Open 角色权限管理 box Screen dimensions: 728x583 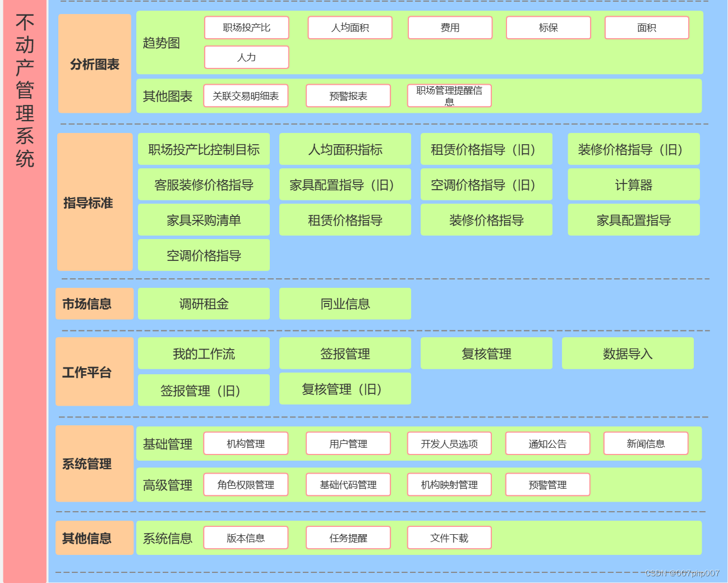(246, 484)
